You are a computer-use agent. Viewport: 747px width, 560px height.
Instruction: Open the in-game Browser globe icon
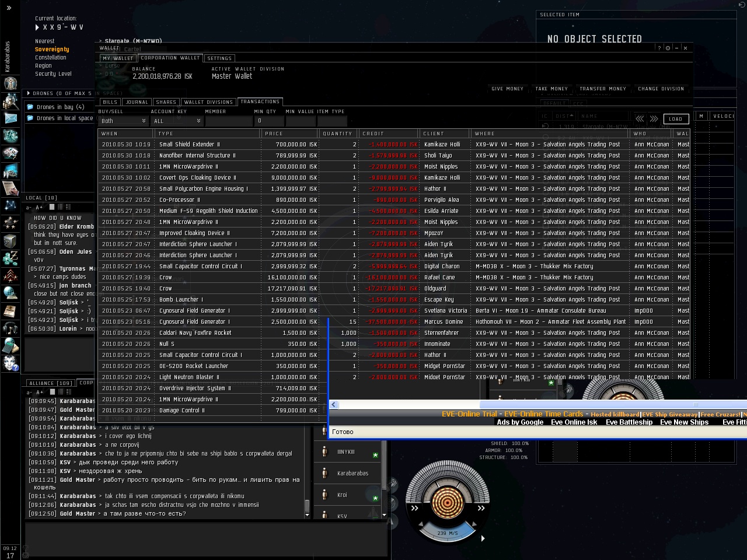(11, 293)
